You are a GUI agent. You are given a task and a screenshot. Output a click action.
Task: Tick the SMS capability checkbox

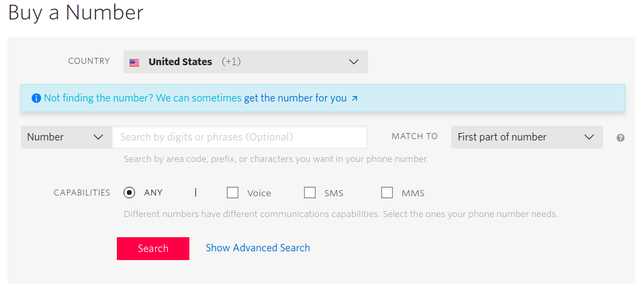point(310,192)
